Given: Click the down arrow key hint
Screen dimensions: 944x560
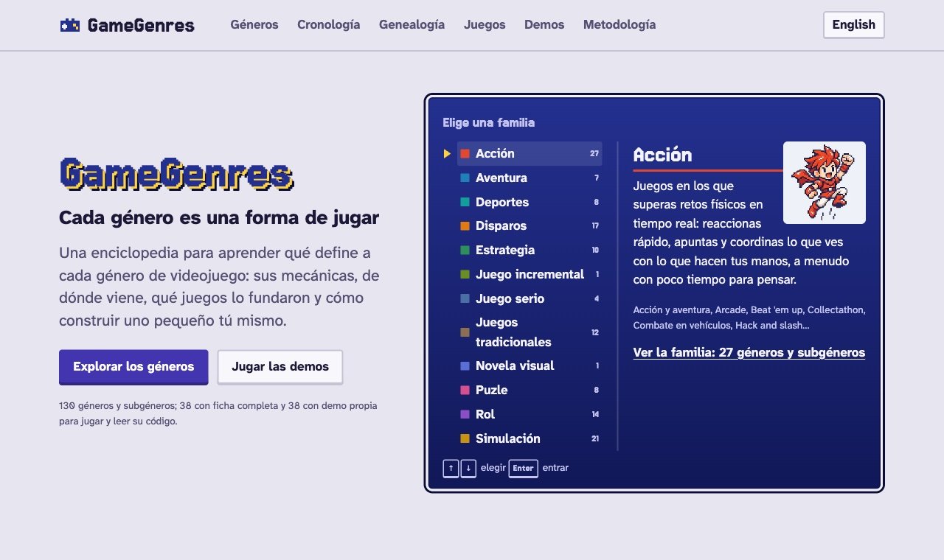Looking at the screenshot, I should pos(468,468).
